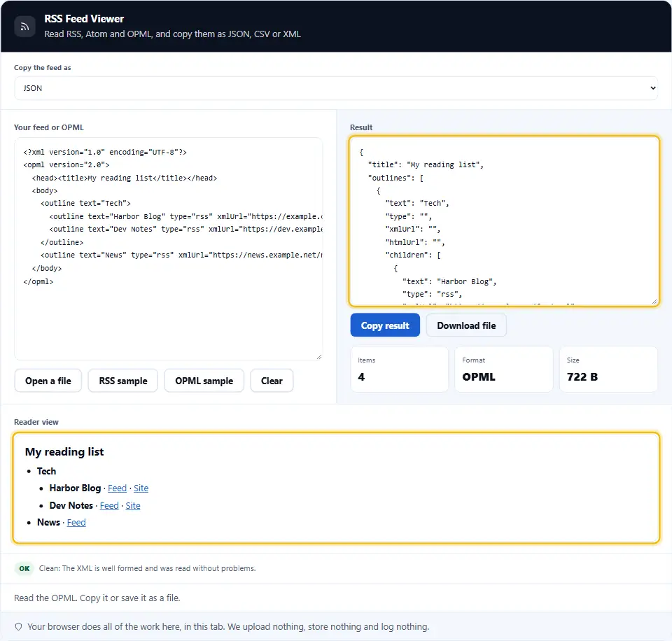This screenshot has width=672, height=641.
Task: Open the 'Copy the feed as' JSON dropdown
Action: click(x=335, y=88)
